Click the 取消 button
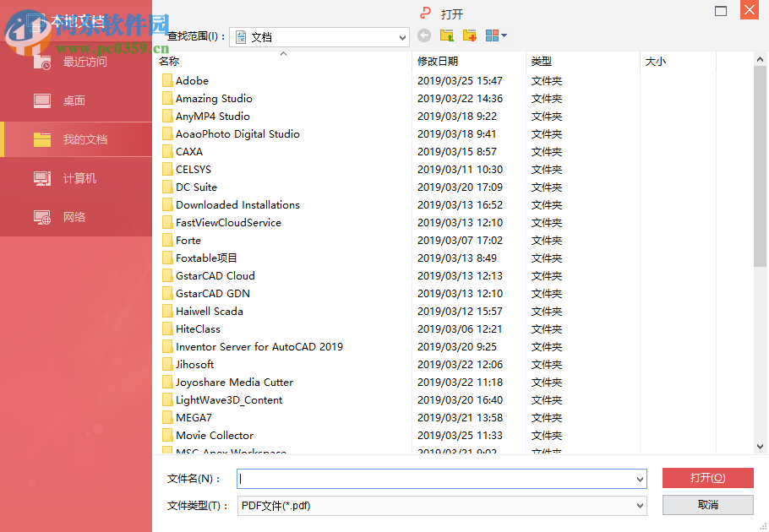Screen dimensions: 769x532 pyautogui.click(x=707, y=505)
